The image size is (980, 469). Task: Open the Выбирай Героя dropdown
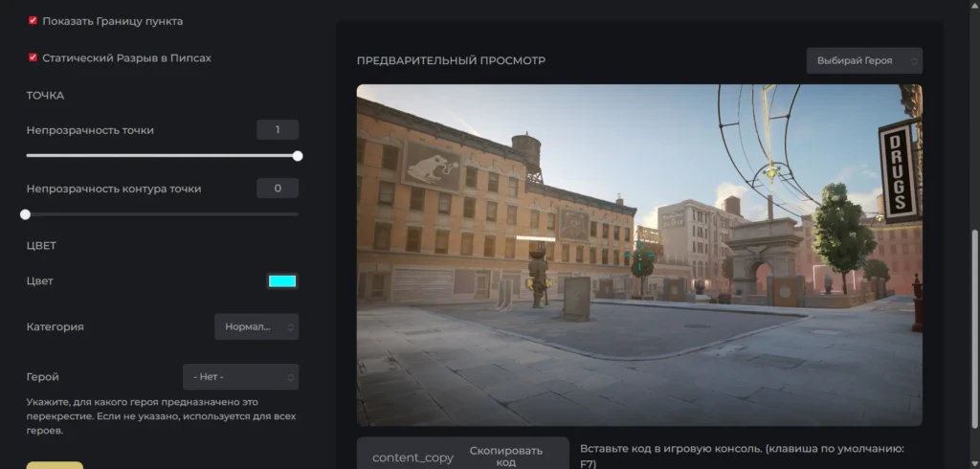point(863,61)
